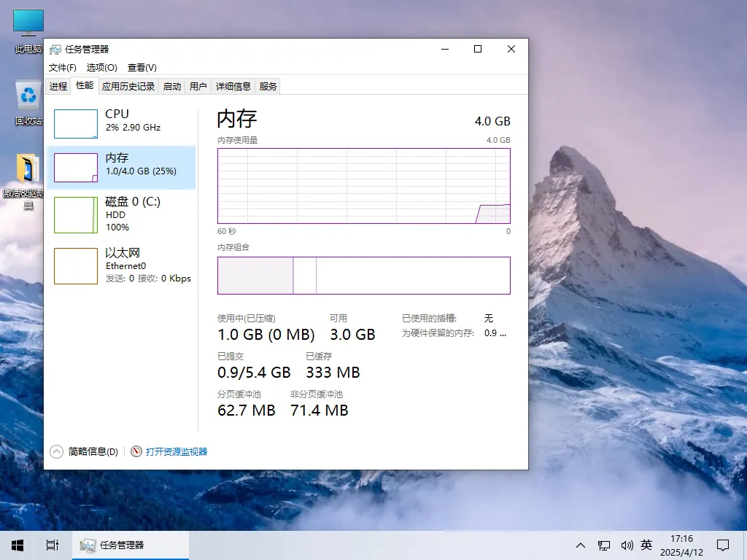Click the network icon in system tray
This screenshot has width=747, height=560.
[604, 545]
